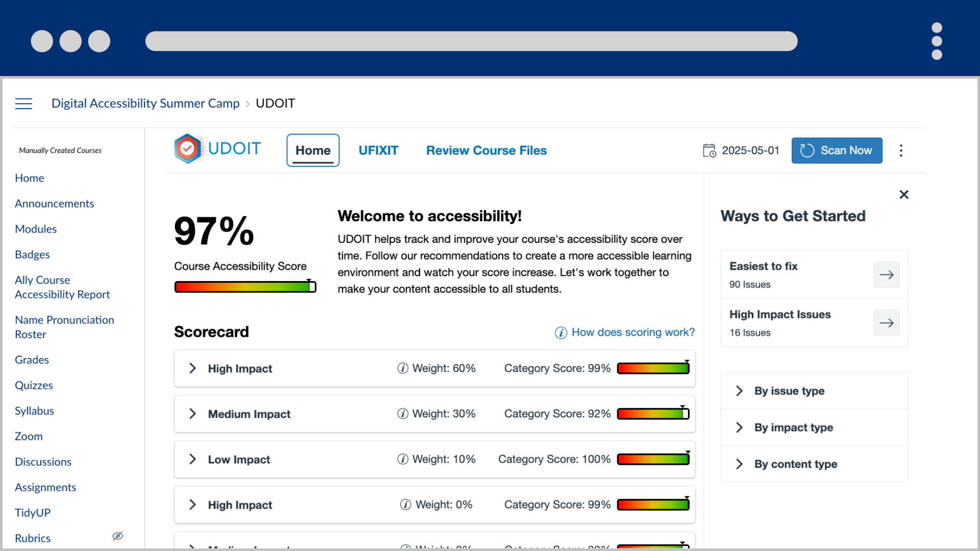Expand the By impact type section
This screenshot has height=551, width=980.
coord(814,428)
